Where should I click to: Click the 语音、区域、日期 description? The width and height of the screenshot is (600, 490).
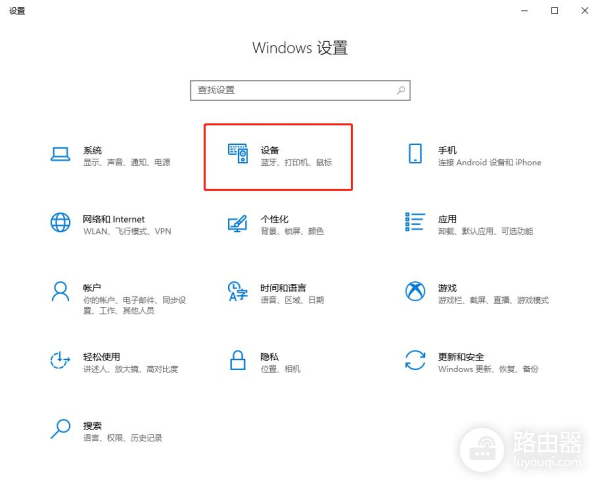[x=292, y=300]
